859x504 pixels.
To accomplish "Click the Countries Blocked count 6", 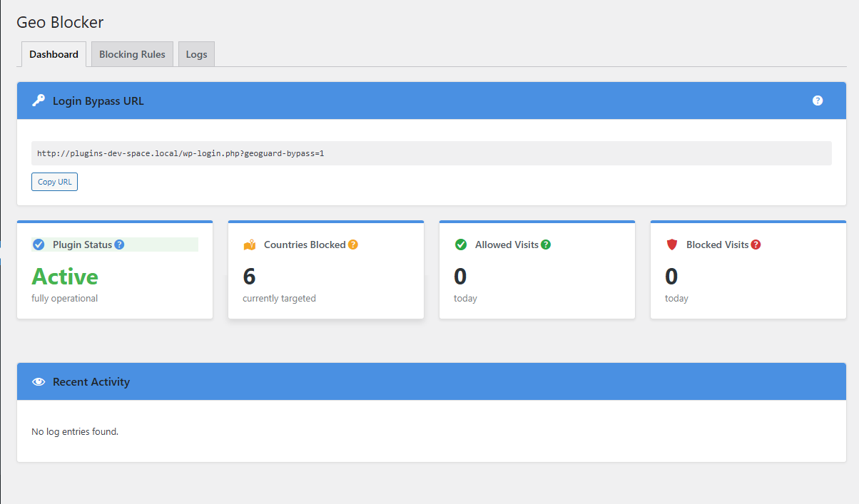I will (249, 277).
